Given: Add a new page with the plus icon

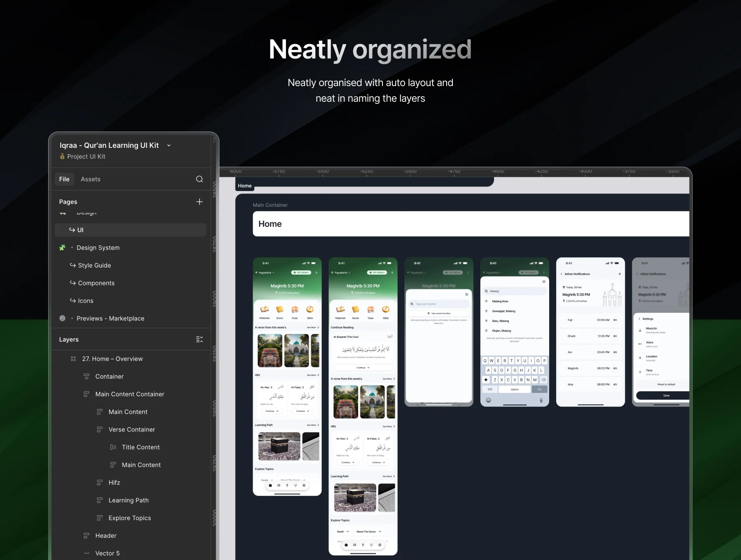Looking at the screenshot, I should pyautogui.click(x=199, y=202).
